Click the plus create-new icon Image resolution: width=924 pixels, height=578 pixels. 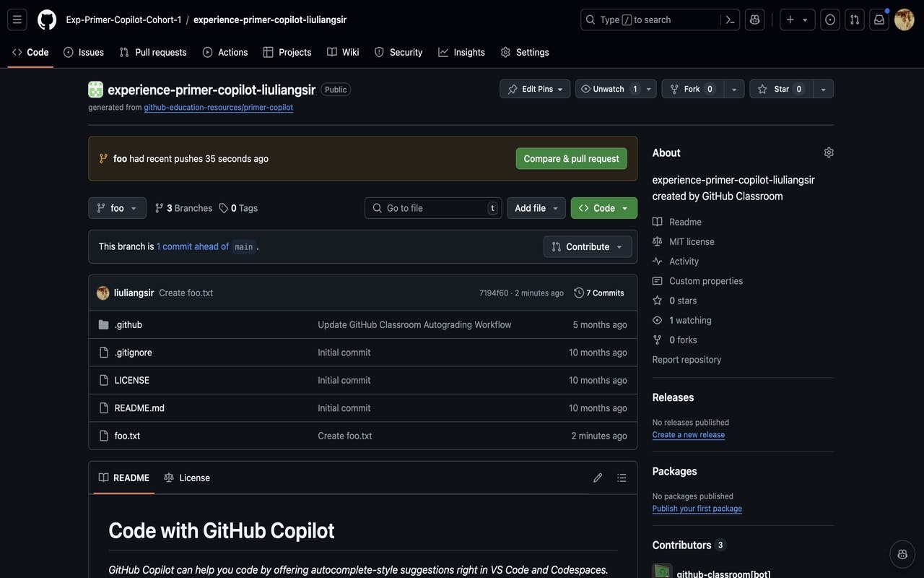click(x=790, y=20)
